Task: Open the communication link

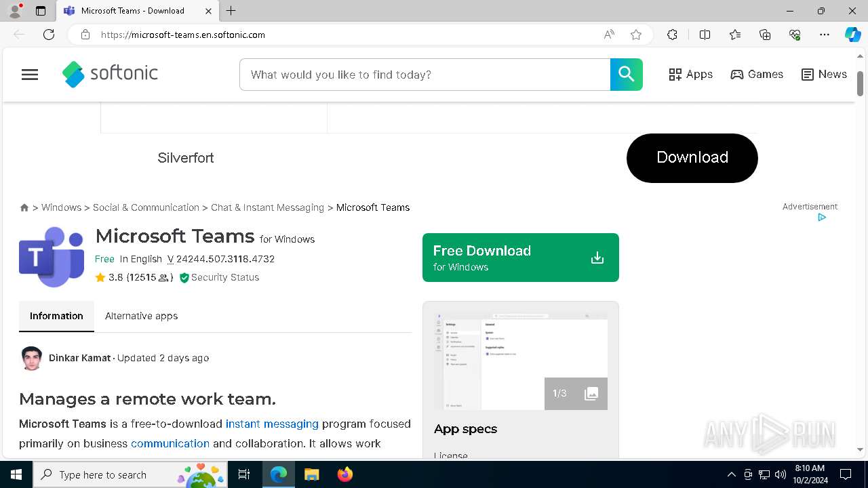Action: pos(170,443)
